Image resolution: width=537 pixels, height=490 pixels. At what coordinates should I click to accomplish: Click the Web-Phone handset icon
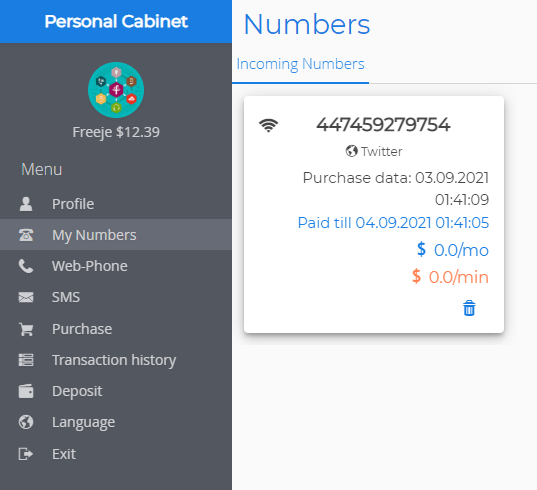click(26, 266)
